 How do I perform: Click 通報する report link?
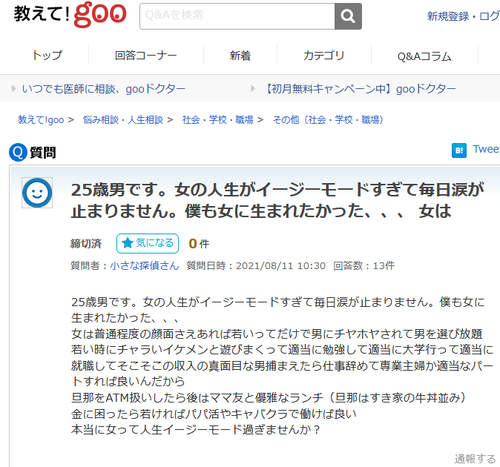(x=475, y=459)
